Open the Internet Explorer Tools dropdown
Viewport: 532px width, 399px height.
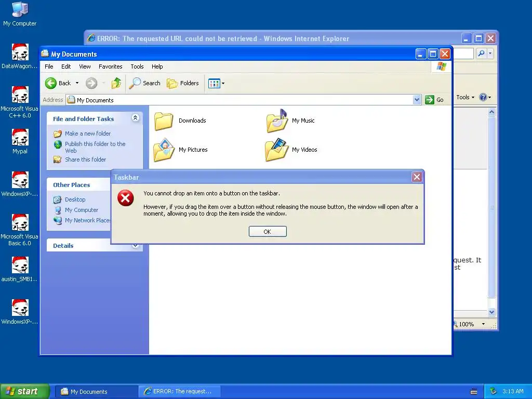[465, 97]
